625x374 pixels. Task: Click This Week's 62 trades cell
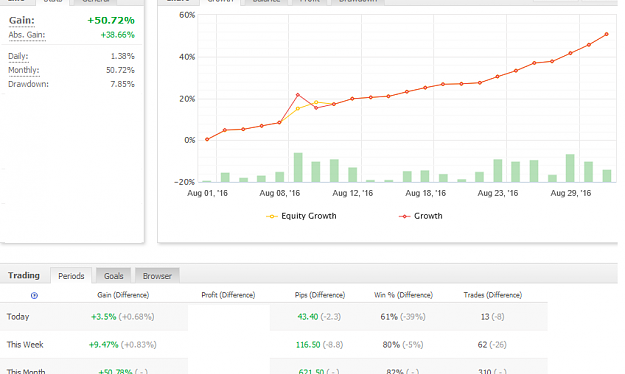pyautogui.click(x=492, y=345)
